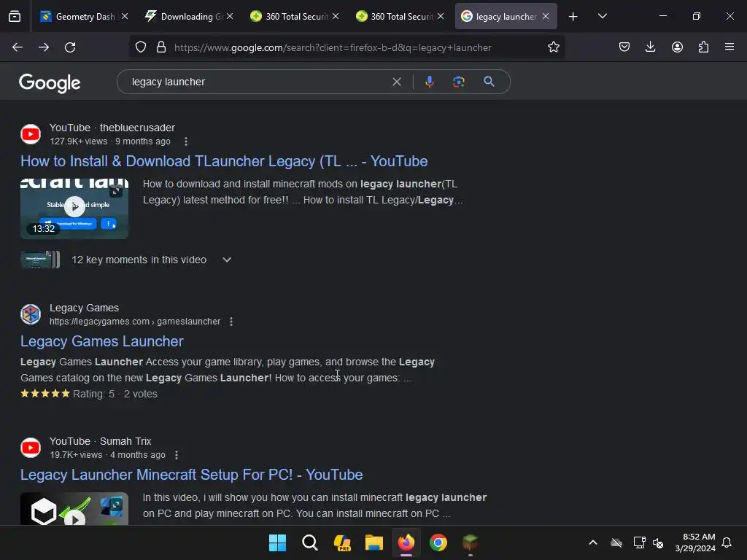The width and height of the screenshot is (747, 560).
Task: Open How to Install & Download TLauncher Legacy link
Action: [x=224, y=161]
